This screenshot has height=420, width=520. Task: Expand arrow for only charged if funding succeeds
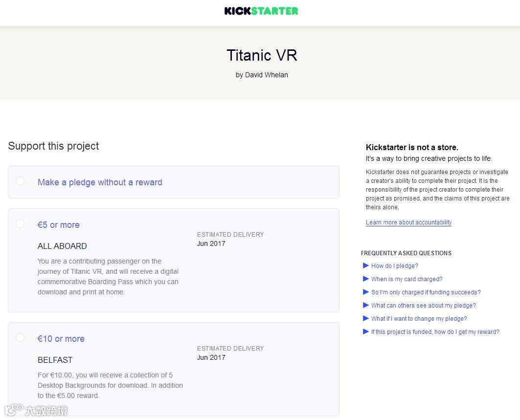pyautogui.click(x=366, y=292)
